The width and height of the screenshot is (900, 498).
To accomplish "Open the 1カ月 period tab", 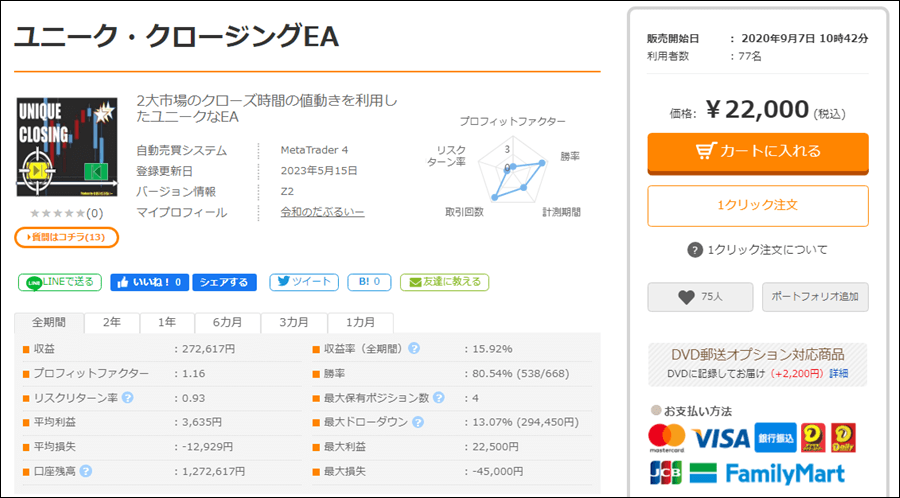I will point(360,323).
